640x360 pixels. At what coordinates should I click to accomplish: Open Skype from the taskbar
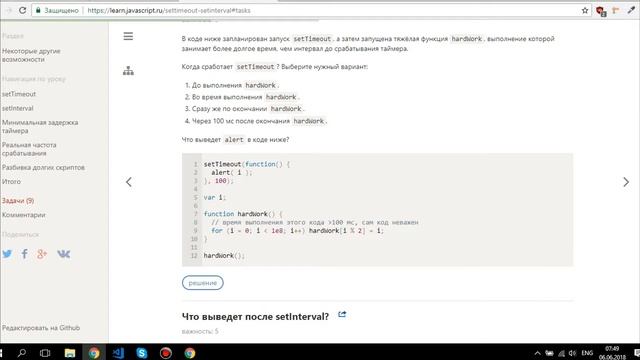click(142, 353)
